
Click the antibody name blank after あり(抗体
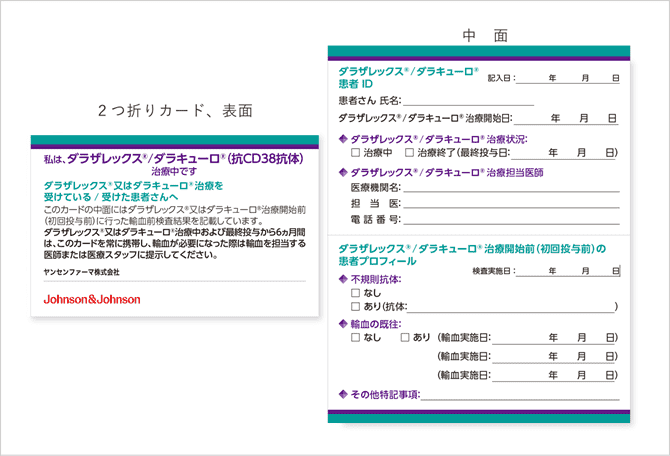coord(511,307)
